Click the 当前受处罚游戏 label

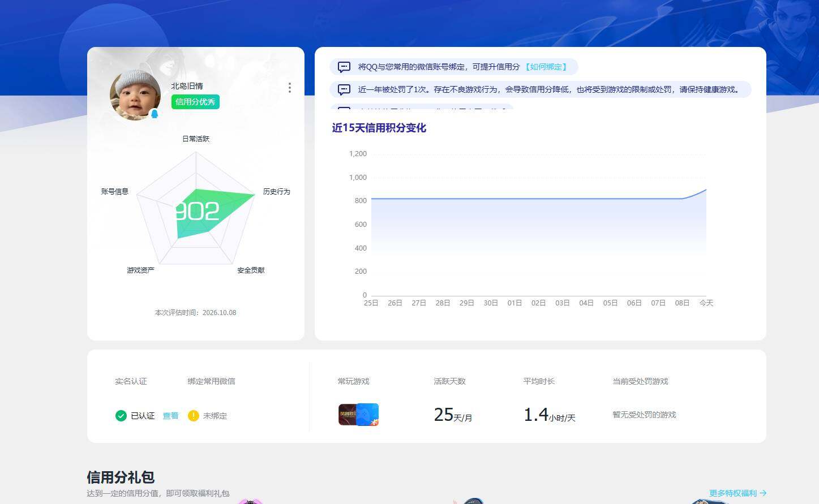click(640, 381)
